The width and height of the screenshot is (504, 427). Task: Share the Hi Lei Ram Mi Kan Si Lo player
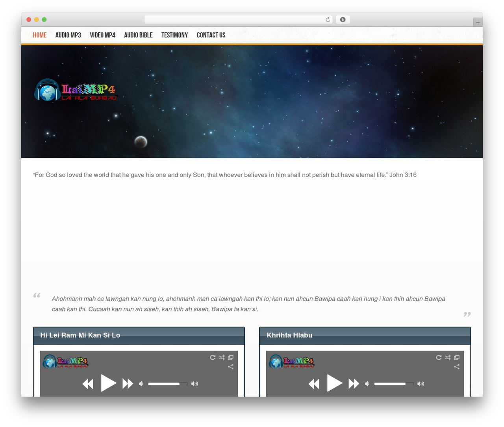pos(231,367)
